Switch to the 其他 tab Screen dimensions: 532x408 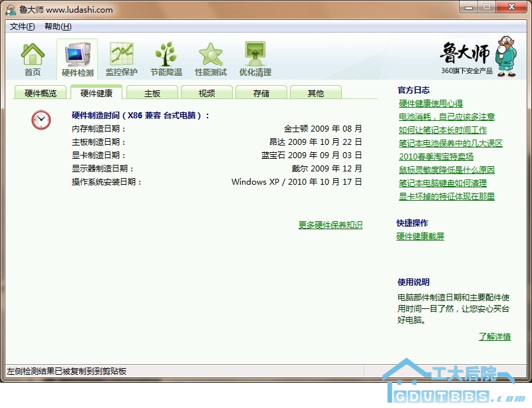point(316,93)
